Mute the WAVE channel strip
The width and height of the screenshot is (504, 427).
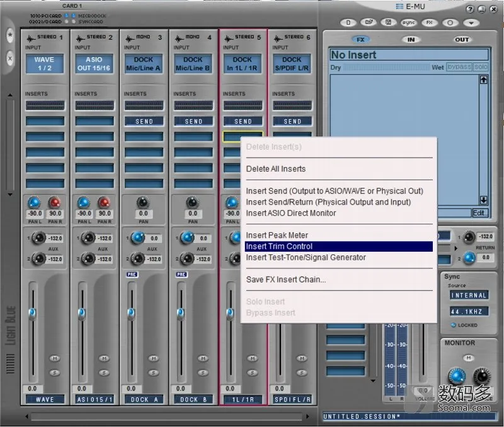[x=55, y=358]
